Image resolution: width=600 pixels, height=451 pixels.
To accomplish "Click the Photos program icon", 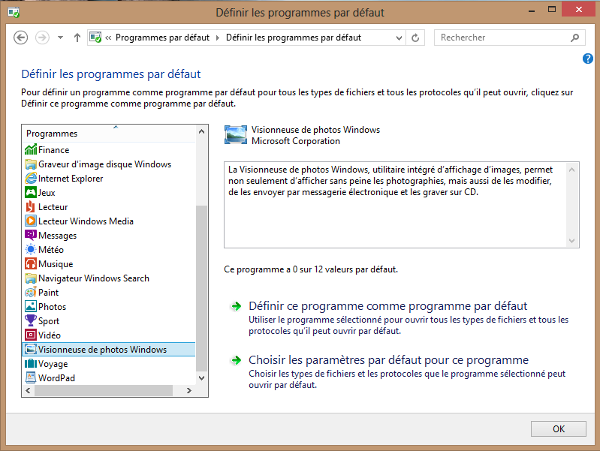I will click(x=31, y=306).
